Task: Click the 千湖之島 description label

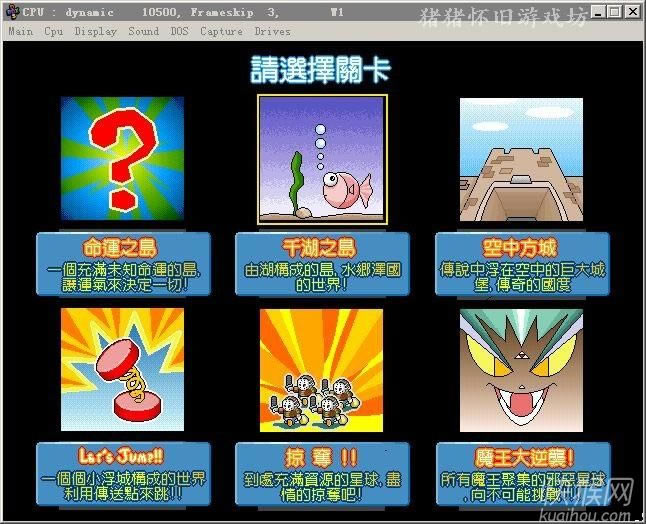Action: [x=322, y=265]
